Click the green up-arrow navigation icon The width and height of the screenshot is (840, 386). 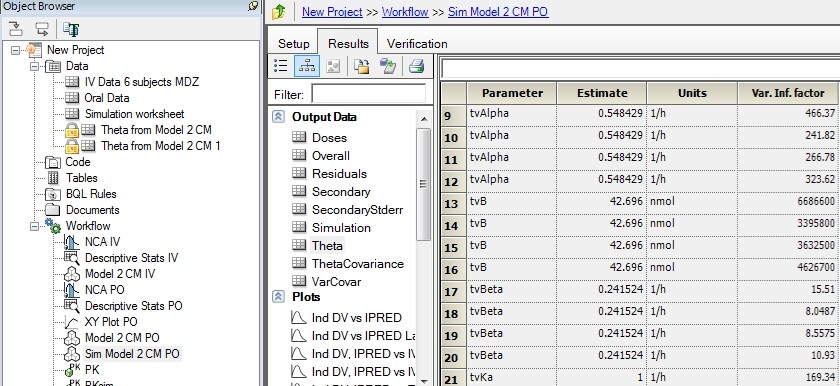[x=279, y=12]
